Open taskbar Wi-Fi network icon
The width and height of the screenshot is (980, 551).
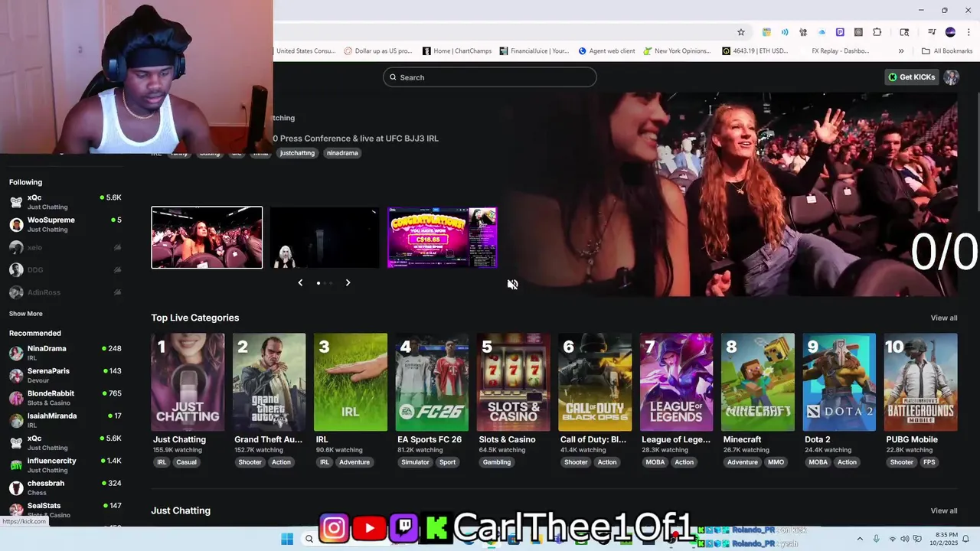[892, 540]
